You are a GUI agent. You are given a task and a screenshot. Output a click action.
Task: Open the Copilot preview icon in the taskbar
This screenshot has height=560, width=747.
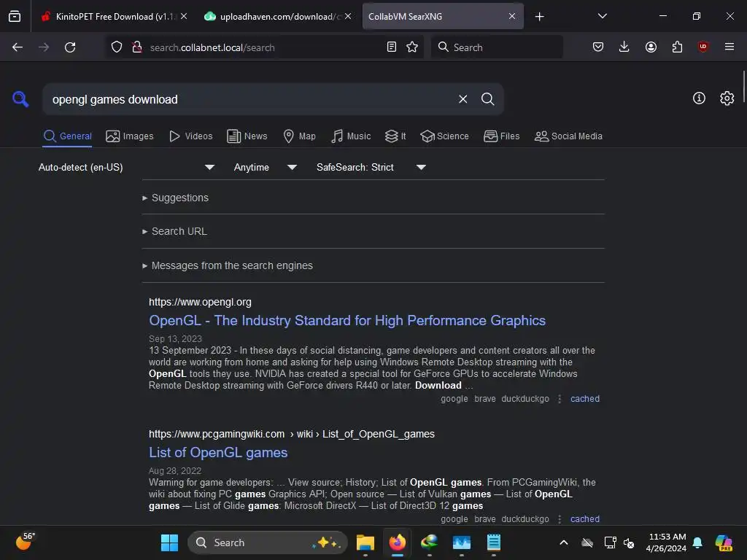724,542
